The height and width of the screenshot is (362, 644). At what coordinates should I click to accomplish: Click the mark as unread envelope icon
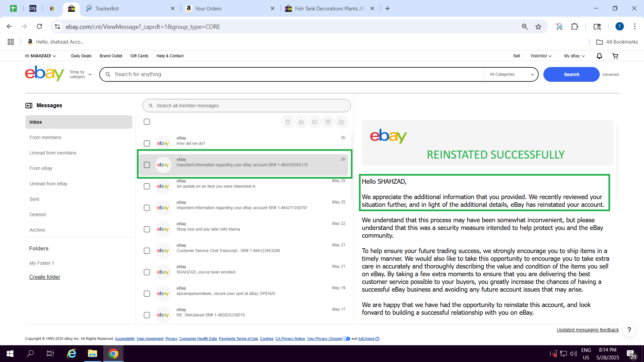click(314, 122)
